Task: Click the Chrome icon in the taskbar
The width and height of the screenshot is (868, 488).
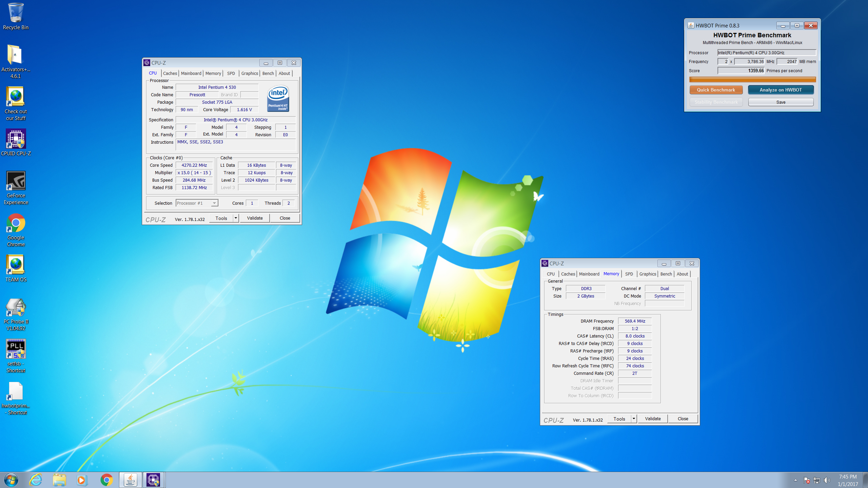Action: point(106,480)
